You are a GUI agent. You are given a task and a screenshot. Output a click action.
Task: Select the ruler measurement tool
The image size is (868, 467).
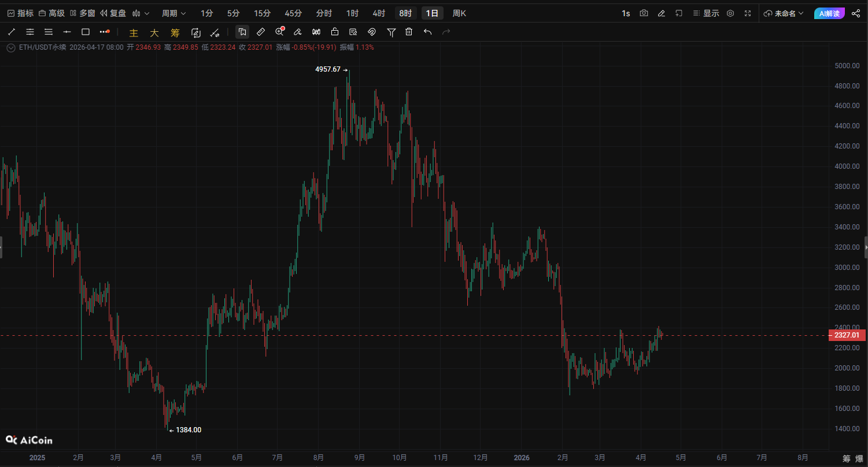click(261, 32)
